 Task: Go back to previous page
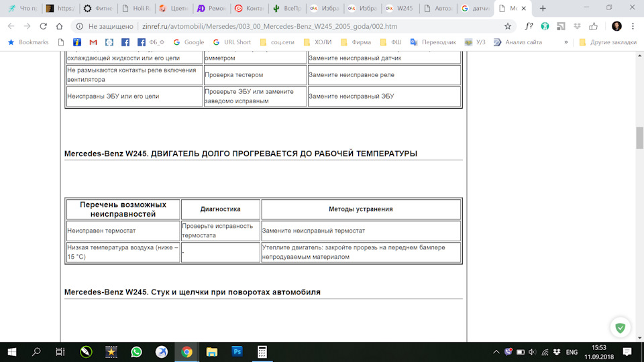11,26
